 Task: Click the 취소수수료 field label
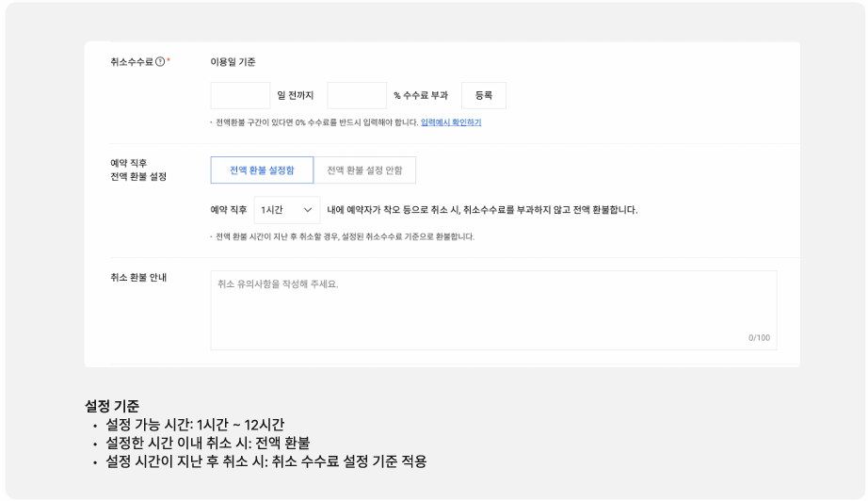point(131,62)
